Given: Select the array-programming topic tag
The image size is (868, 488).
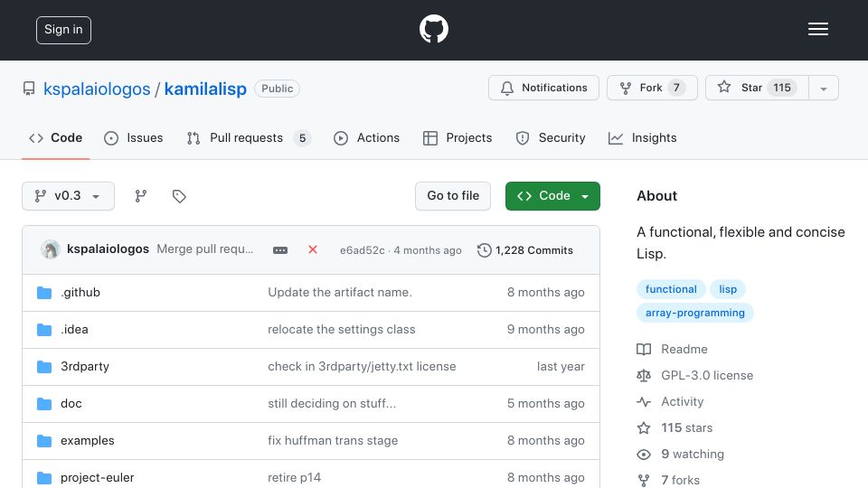Looking at the screenshot, I should (x=694, y=313).
